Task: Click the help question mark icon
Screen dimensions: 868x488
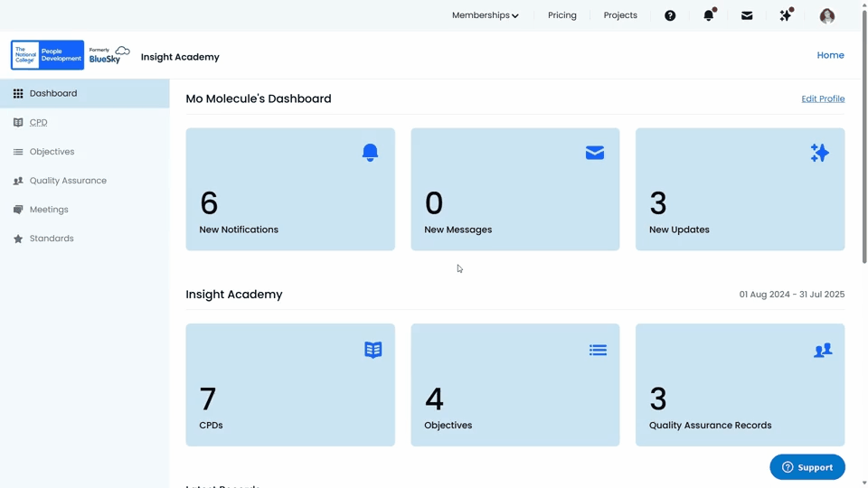Action: click(670, 15)
